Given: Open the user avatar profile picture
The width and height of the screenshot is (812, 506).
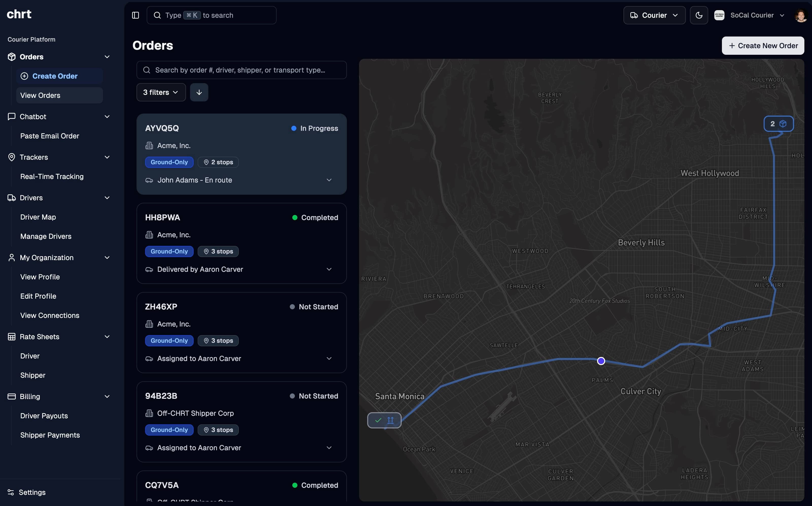Looking at the screenshot, I should click(801, 15).
